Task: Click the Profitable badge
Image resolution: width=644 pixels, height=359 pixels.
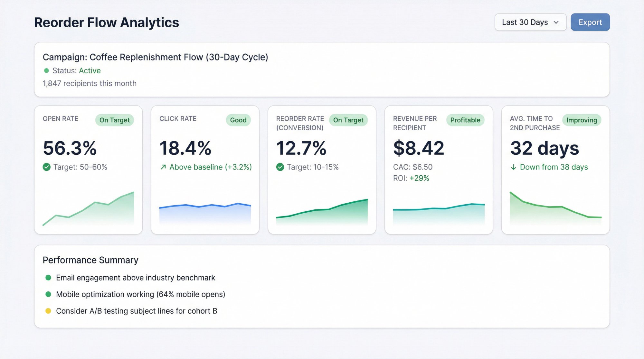Action: click(465, 120)
